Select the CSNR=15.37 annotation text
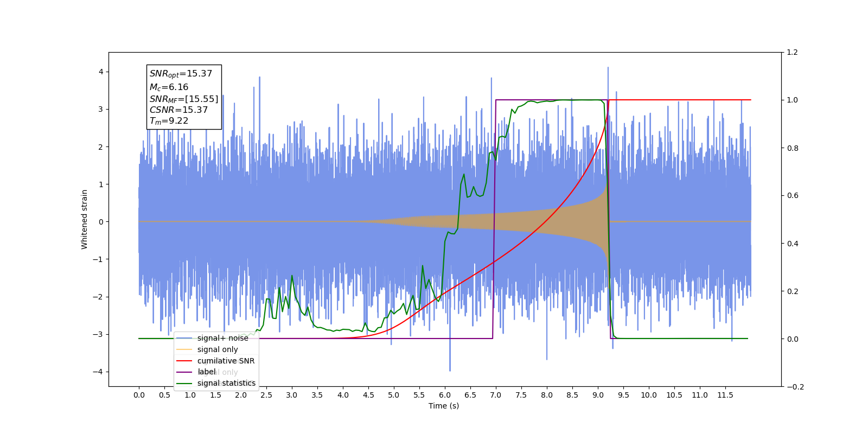Viewport: 868px width, 434px height. coord(178,110)
